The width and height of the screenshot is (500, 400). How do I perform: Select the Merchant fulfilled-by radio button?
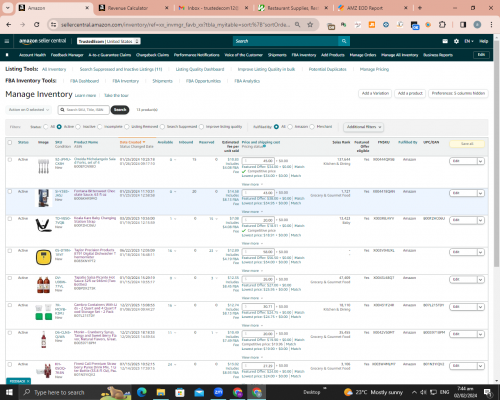[x=312, y=127]
